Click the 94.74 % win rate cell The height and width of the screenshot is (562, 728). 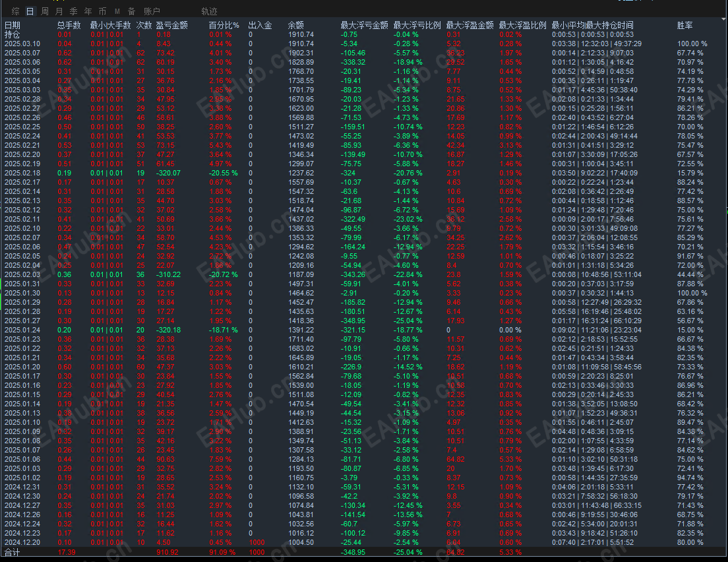click(690, 478)
